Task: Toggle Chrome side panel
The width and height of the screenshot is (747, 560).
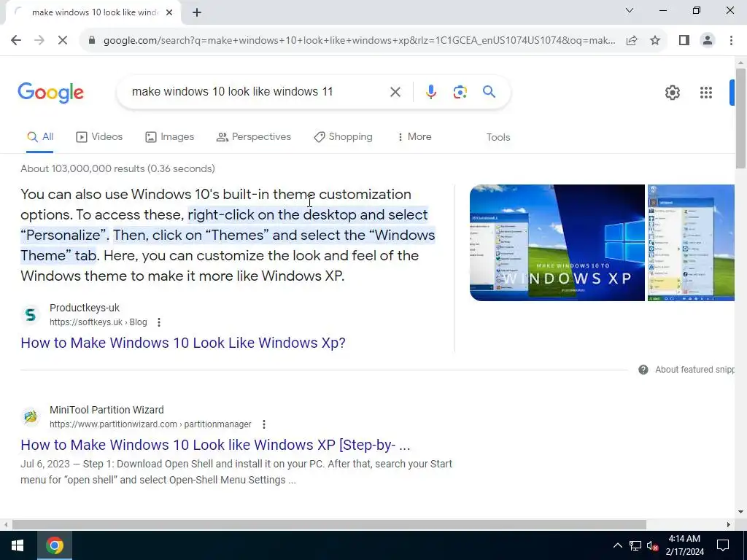Action: click(684, 40)
